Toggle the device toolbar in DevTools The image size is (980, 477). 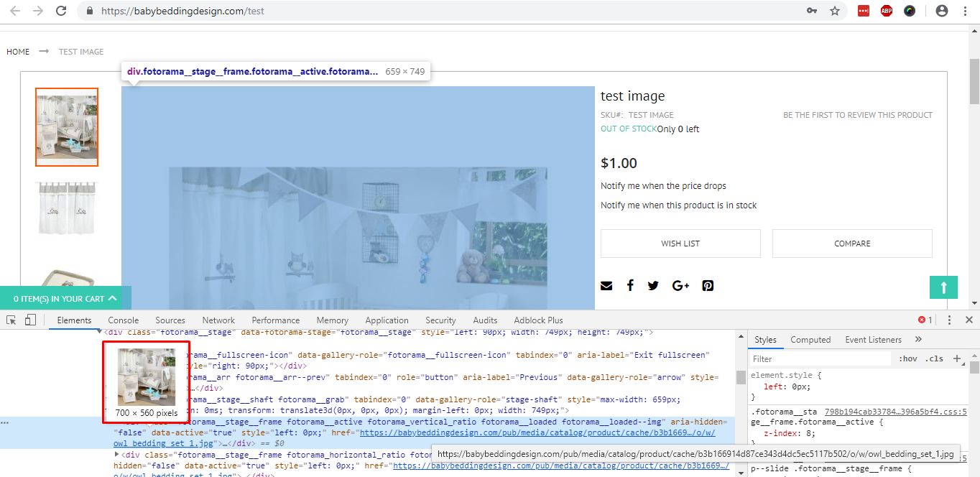point(30,320)
